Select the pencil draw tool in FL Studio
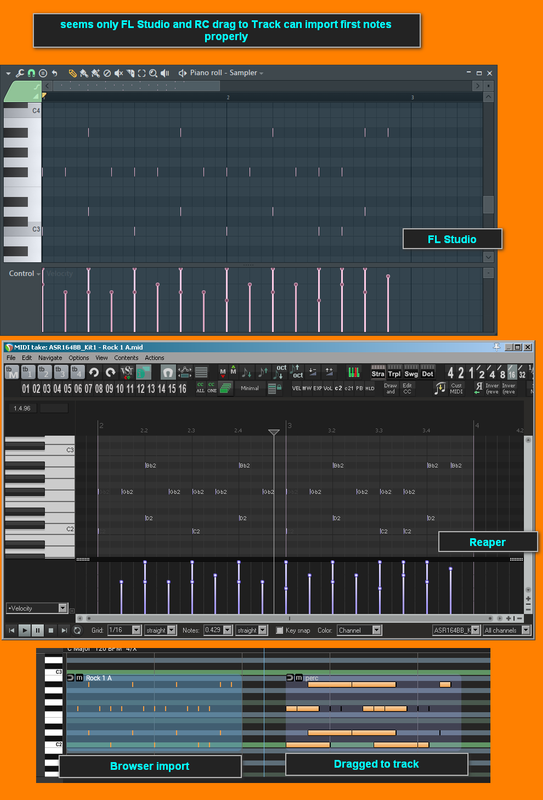Viewport: 543px width, 800px height. tap(72, 73)
